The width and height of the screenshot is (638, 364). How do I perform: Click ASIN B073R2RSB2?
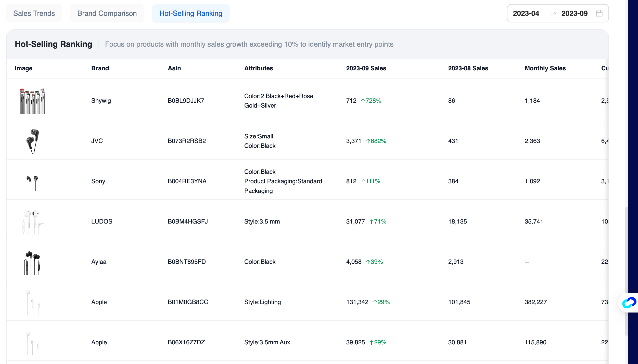click(186, 141)
